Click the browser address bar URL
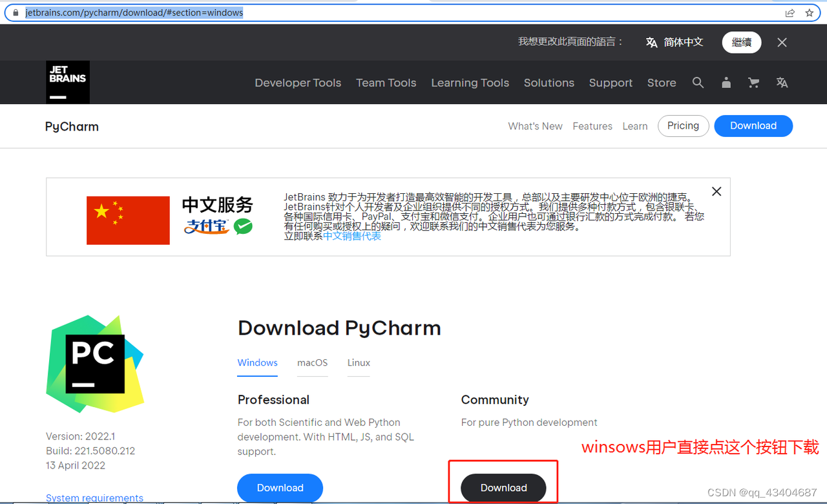Screen dimensions: 827x504 [x=134, y=12]
